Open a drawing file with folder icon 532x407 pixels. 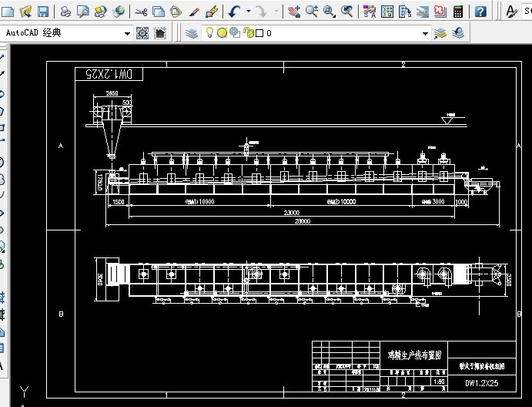25,12
